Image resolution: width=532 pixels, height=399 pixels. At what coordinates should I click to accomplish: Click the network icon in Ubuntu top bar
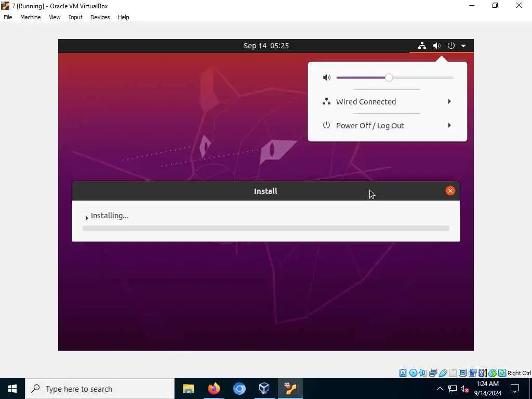(x=422, y=46)
